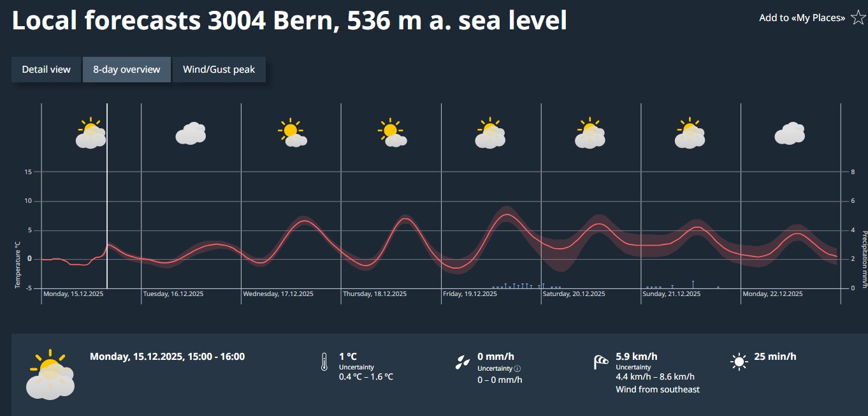Click the Add to «My Places» link
Screen dimensions: 868x416
point(802,18)
